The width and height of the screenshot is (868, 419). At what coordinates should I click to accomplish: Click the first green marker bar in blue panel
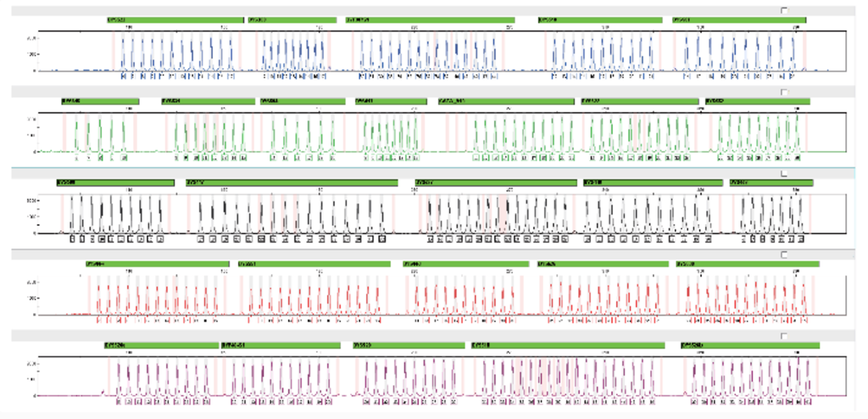[x=175, y=20]
